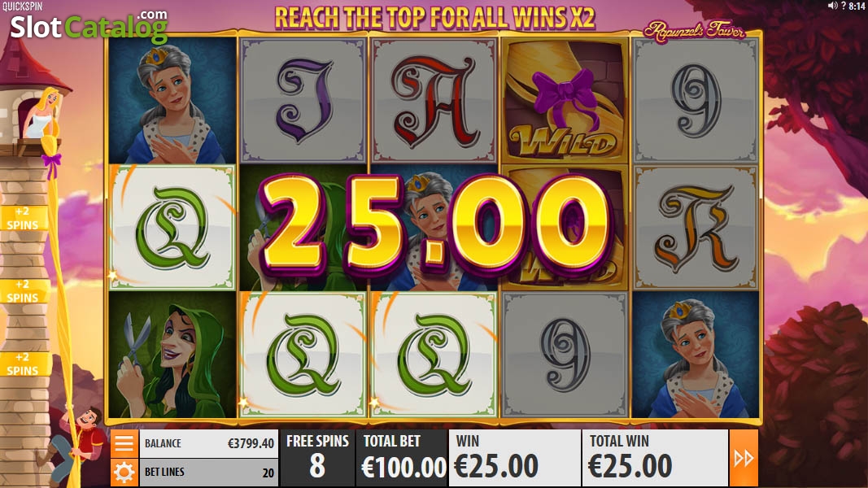The height and width of the screenshot is (488, 868).
Task: Open help with the question mark icon
Action: click(843, 6)
